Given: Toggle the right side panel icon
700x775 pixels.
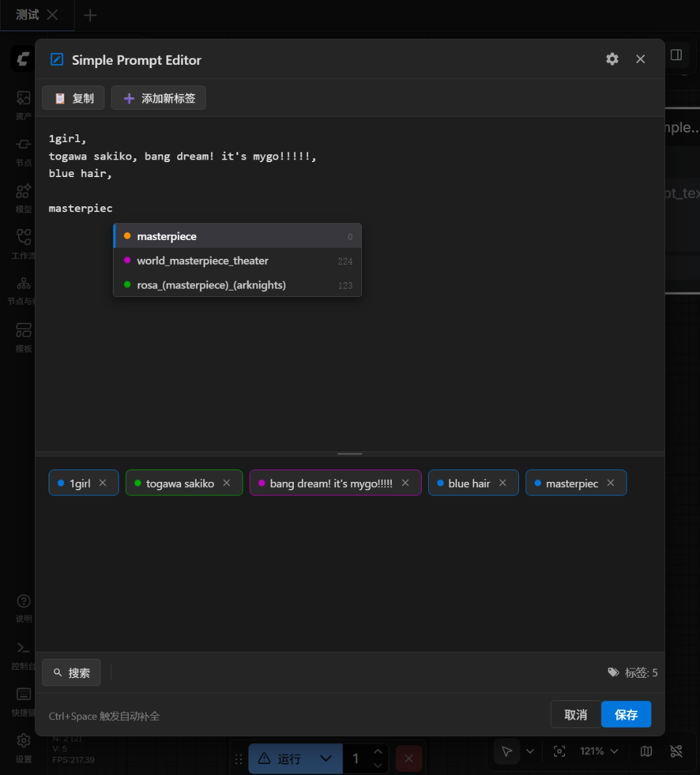Looking at the screenshot, I should 676,55.
